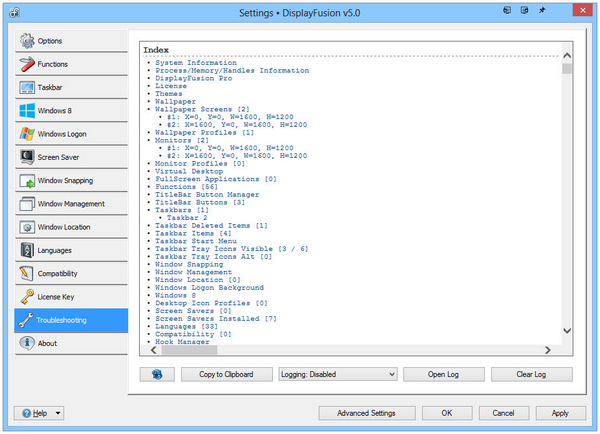Switch to the Functions tab label

[x=52, y=64]
